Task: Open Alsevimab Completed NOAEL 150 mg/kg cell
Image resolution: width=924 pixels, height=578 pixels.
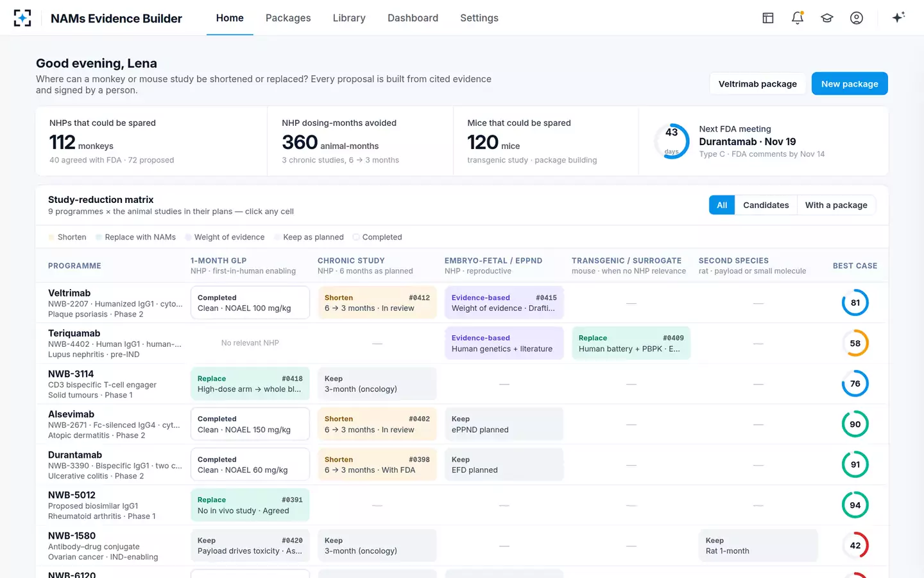Action: [x=250, y=424]
